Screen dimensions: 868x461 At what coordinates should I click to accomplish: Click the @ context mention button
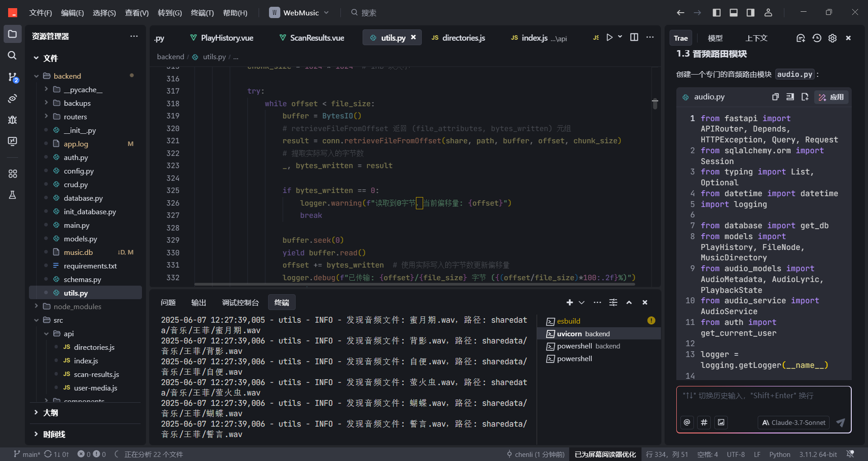pos(687,422)
